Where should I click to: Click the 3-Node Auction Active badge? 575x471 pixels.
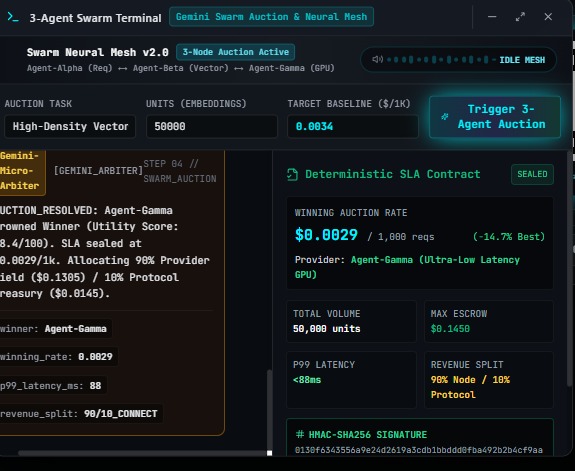(x=235, y=52)
